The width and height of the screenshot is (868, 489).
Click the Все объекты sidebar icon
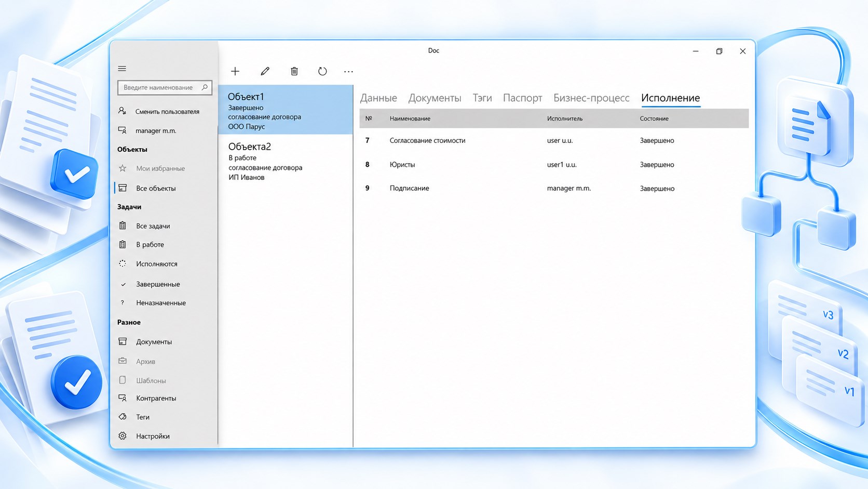pyautogui.click(x=123, y=188)
